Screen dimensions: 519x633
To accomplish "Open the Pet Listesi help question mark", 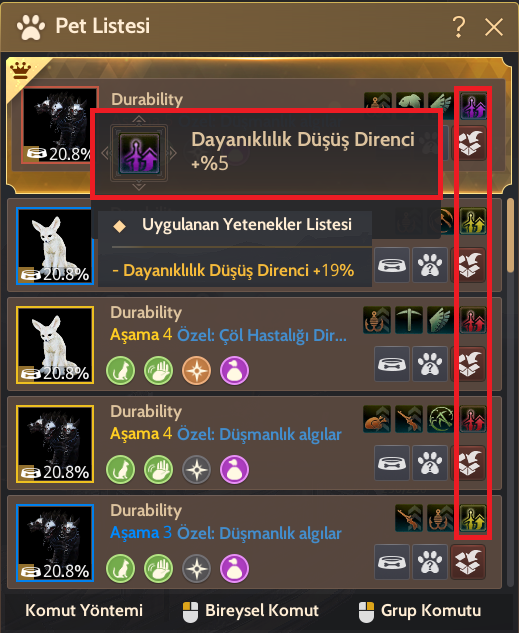I will [x=458, y=27].
